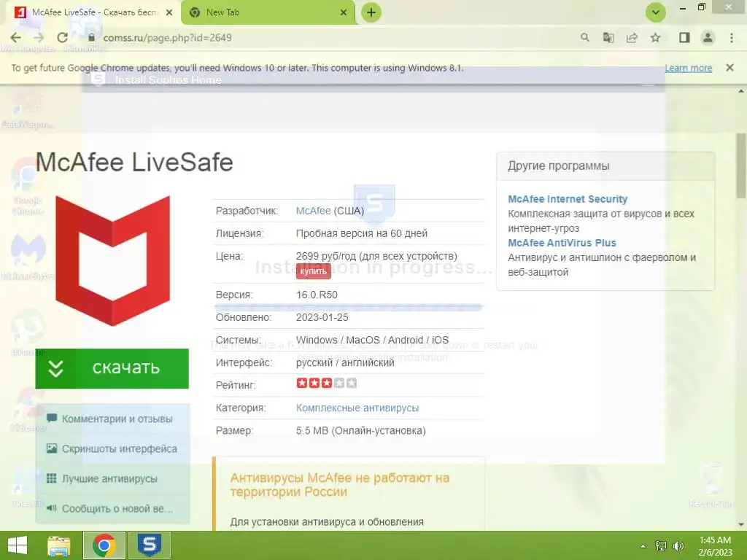
Task: Click the Антивирусы McAfee не работают warning heading
Action: [x=340, y=485]
